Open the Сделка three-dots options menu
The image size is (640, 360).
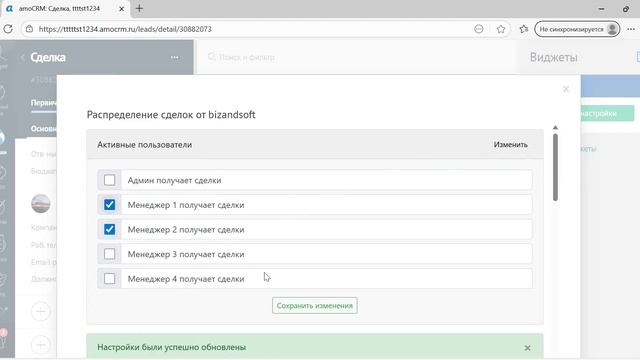click(x=175, y=58)
